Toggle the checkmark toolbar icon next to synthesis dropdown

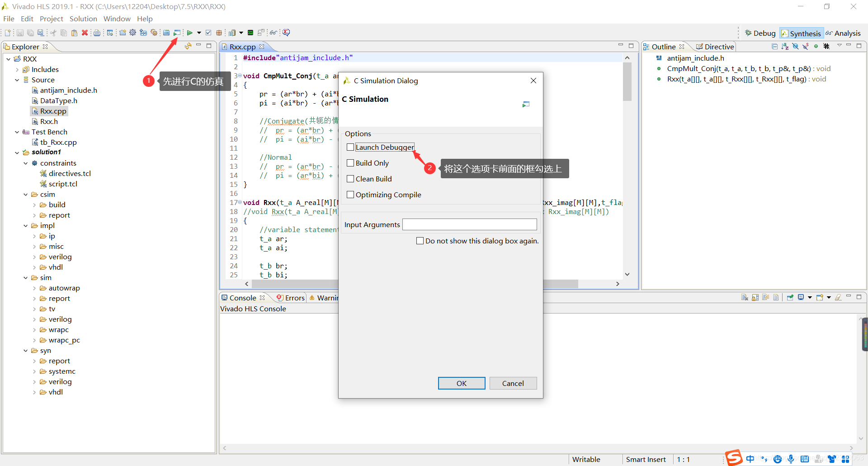208,33
